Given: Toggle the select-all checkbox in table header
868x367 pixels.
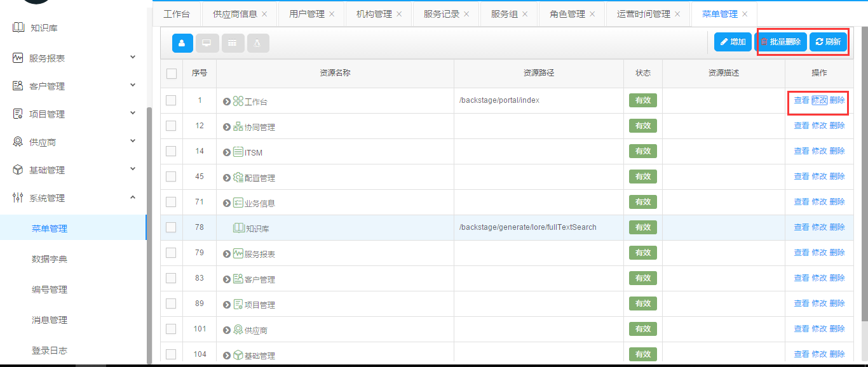Looking at the screenshot, I should 172,74.
